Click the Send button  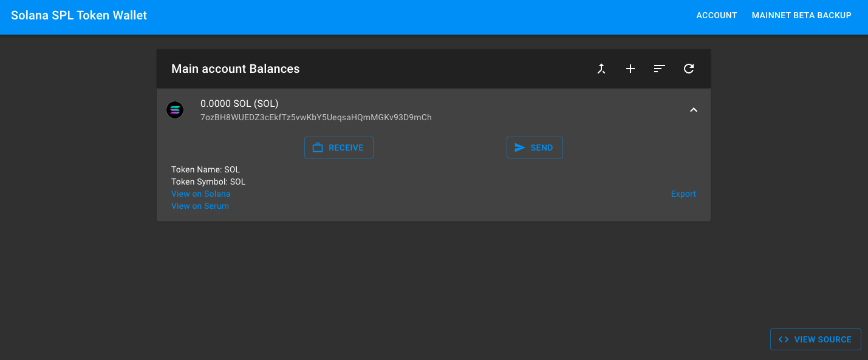[x=535, y=148]
